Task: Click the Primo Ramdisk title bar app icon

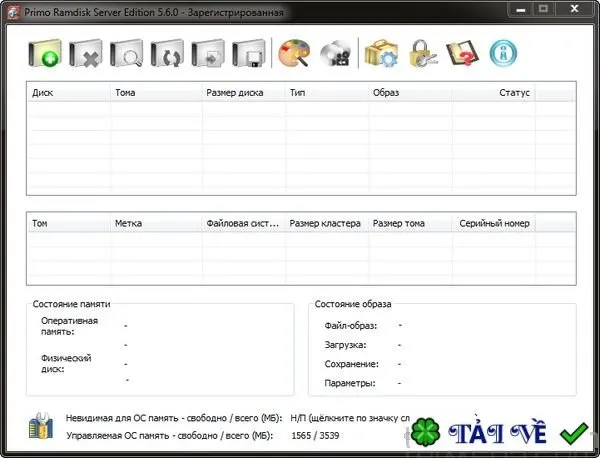Action: [13, 12]
